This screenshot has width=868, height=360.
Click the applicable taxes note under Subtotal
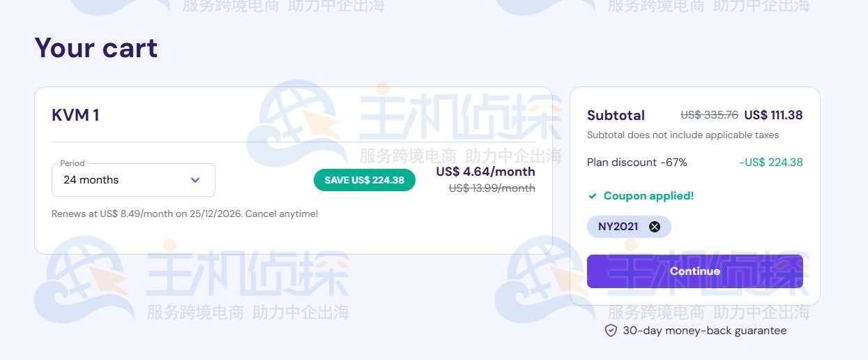click(683, 135)
